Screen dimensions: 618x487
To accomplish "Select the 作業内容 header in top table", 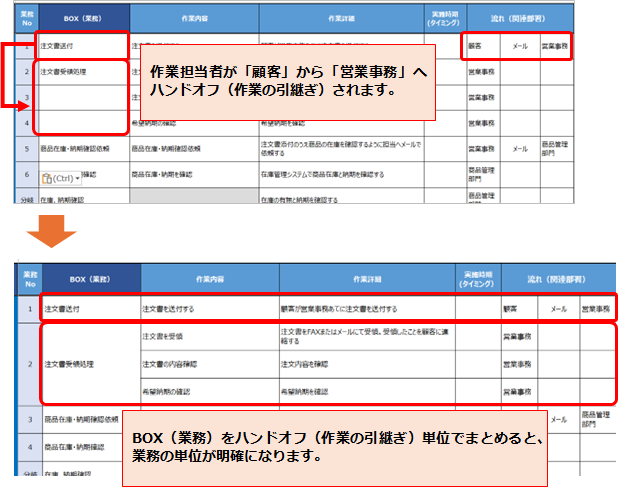I will [x=194, y=19].
